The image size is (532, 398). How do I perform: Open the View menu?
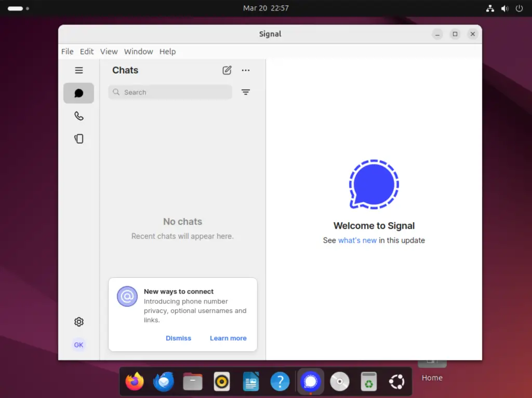click(x=109, y=51)
